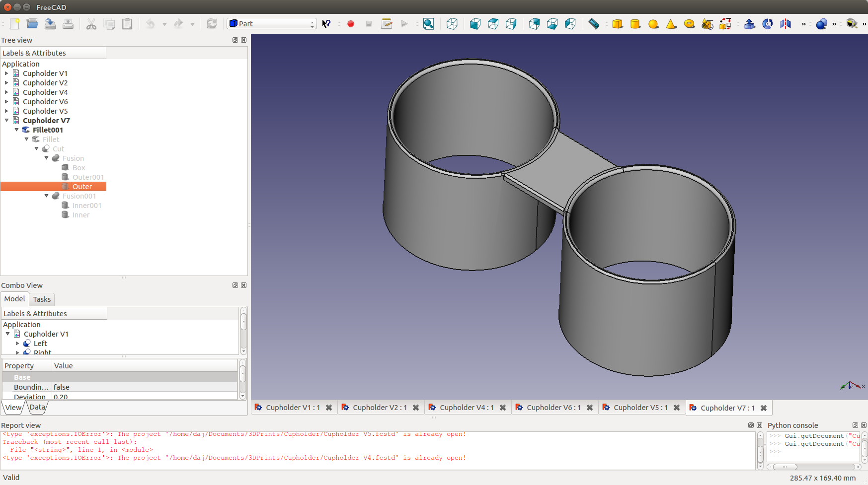
Task: Close the Python console panel
Action: [x=864, y=425]
